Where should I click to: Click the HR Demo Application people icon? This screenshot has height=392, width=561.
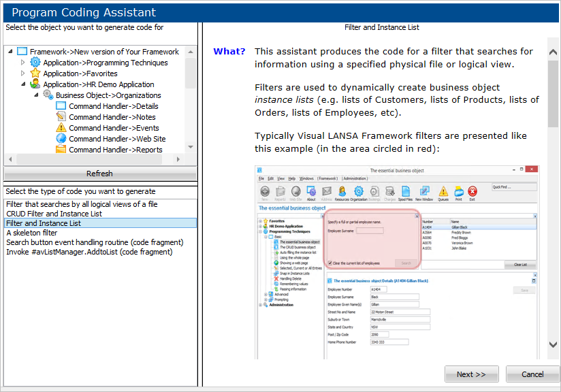[x=35, y=84]
